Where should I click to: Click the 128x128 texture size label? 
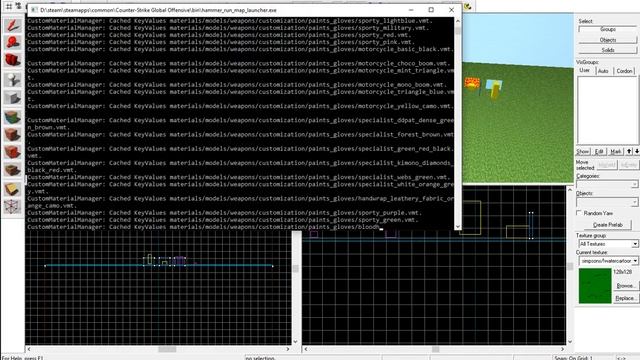tap(622, 271)
